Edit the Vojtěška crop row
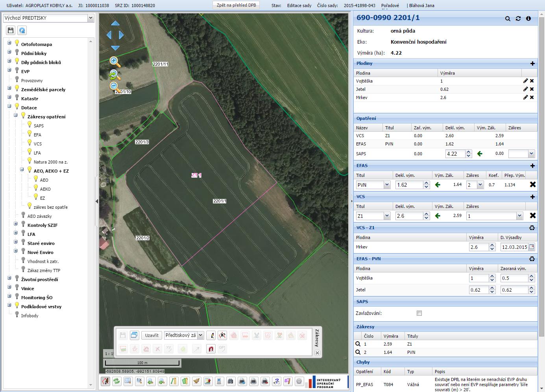The image size is (545, 392). (x=525, y=81)
